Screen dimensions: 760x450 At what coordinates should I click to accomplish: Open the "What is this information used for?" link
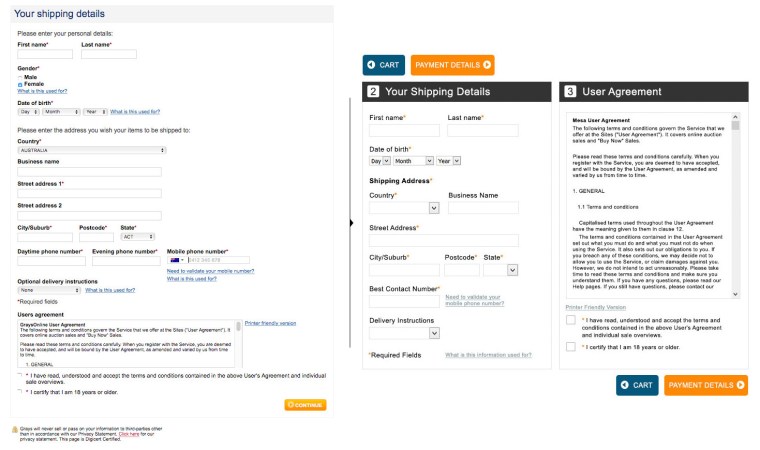(487, 355)
